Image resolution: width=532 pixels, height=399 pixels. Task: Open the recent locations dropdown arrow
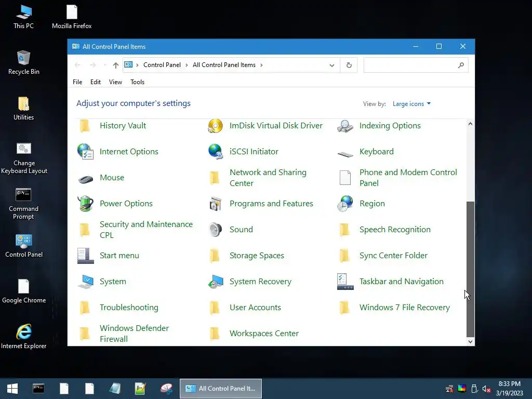[x=105, y=65]
